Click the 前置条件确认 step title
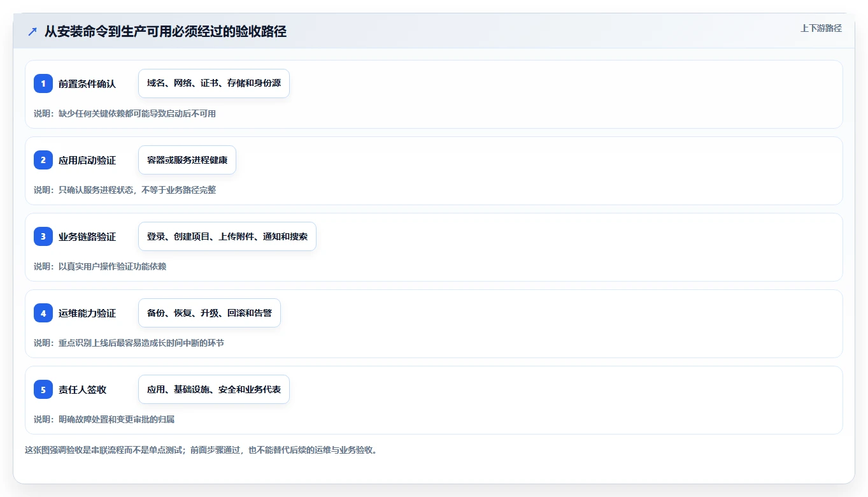Screen dimensions: 868x497 click(x=87, y=83)
